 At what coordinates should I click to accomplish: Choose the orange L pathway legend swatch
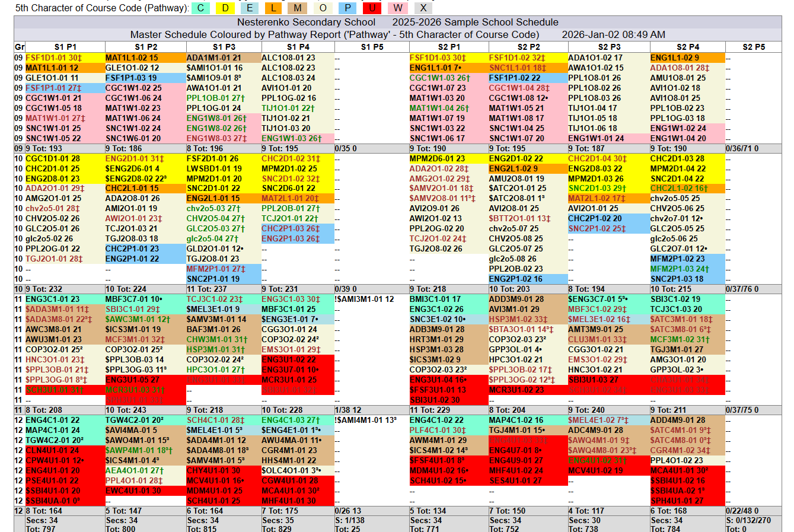tap(273, 8)
